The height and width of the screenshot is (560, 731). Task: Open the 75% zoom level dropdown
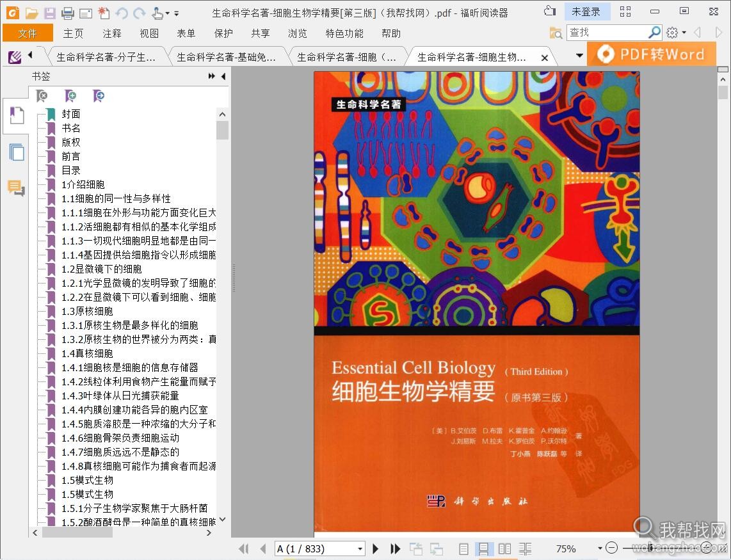click(600, 549)
